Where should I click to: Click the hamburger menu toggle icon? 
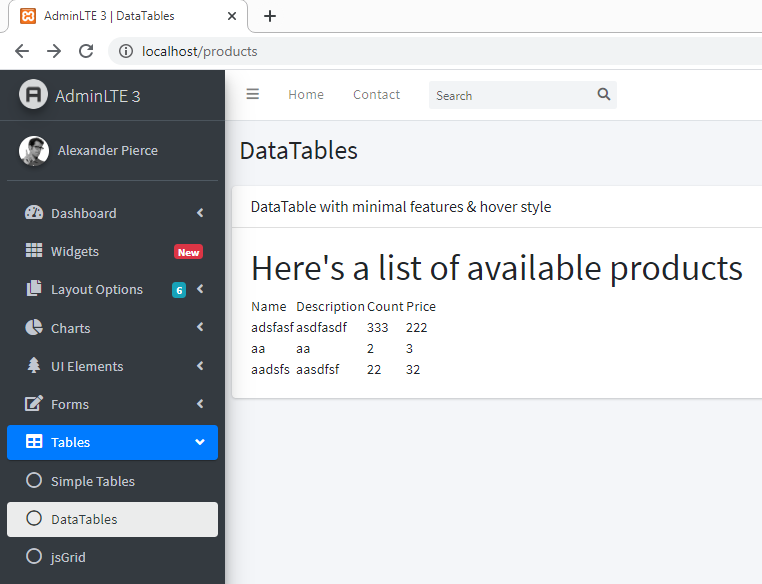253,94
